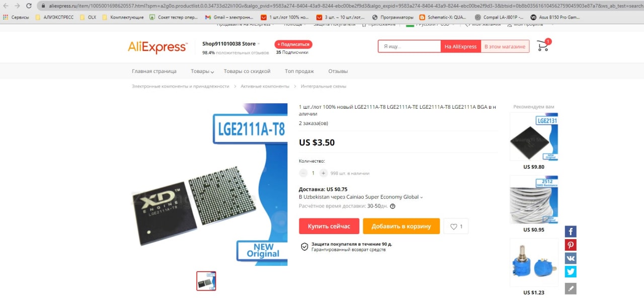Open the Отзывы tab
The width and height of the screenshot is (644, 298).
point(338,71)
